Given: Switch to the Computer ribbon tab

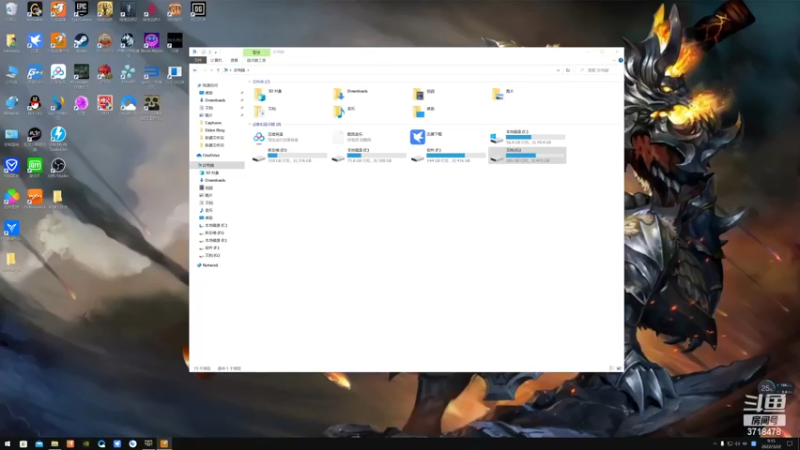Looking at the screenshot, I should (x=216, y=60).
